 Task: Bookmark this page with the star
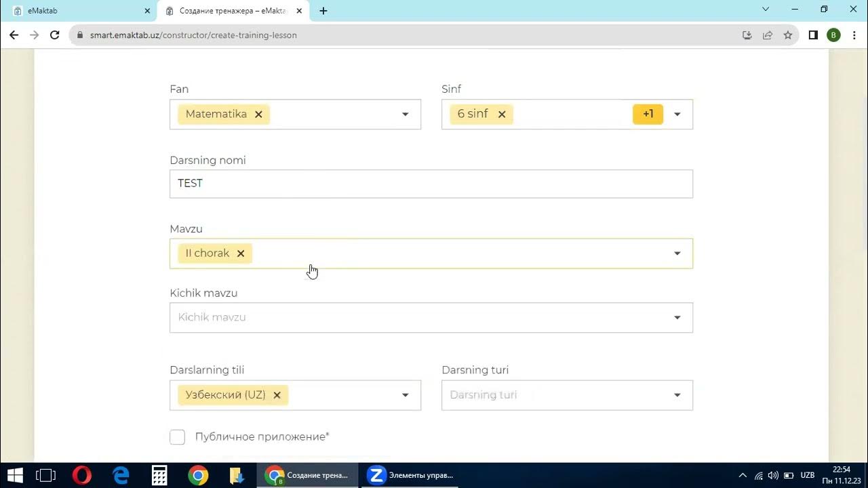tap(788, 35)
